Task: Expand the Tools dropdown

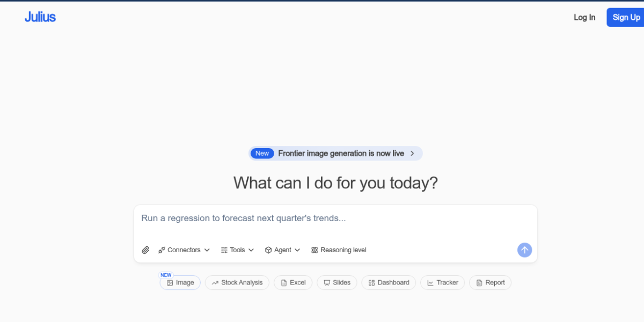Action: click(x=237, y=250)
